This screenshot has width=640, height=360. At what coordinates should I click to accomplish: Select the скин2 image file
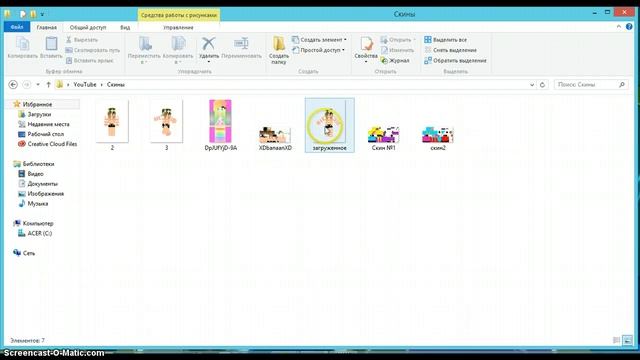pyautogui.click(x=438, y=139)
